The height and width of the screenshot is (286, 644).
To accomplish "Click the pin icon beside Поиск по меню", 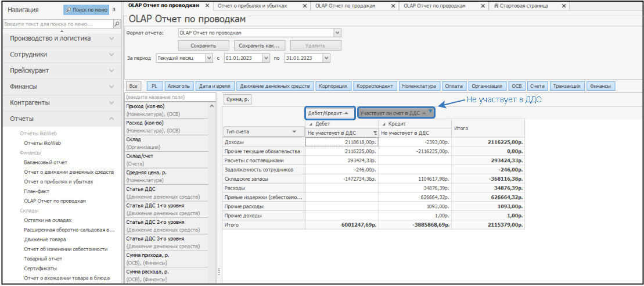I will (x=114, y=9).
